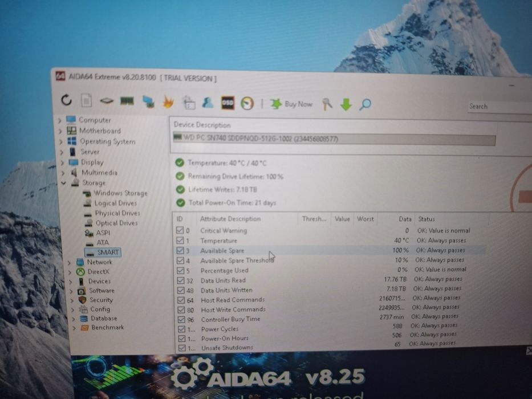Image resolution: width=532 pixels, height=399 pixels.
Task: Click Power Cycles row text
Action: pos(220,329)
